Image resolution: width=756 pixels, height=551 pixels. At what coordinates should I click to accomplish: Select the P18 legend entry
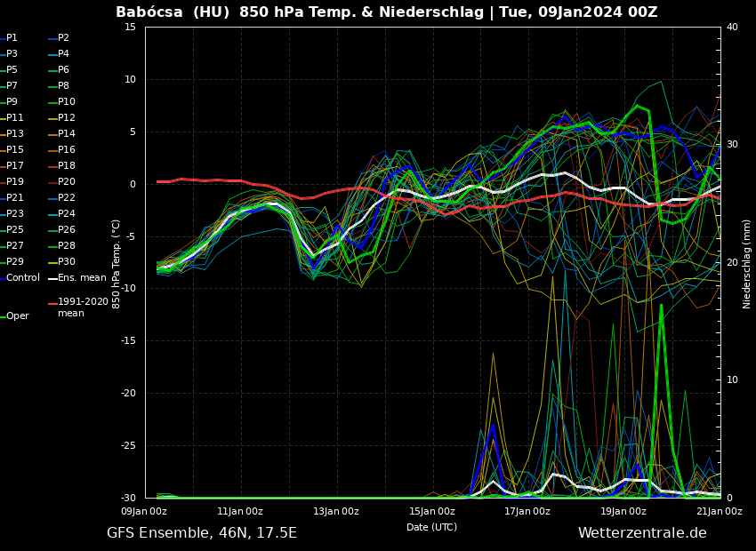66,166
